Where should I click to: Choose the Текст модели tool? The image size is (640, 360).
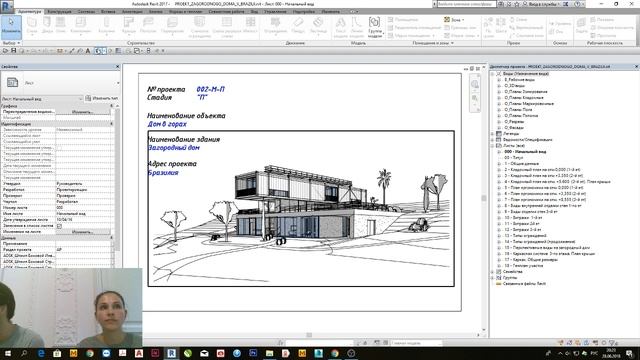click(x=340, y=27)
